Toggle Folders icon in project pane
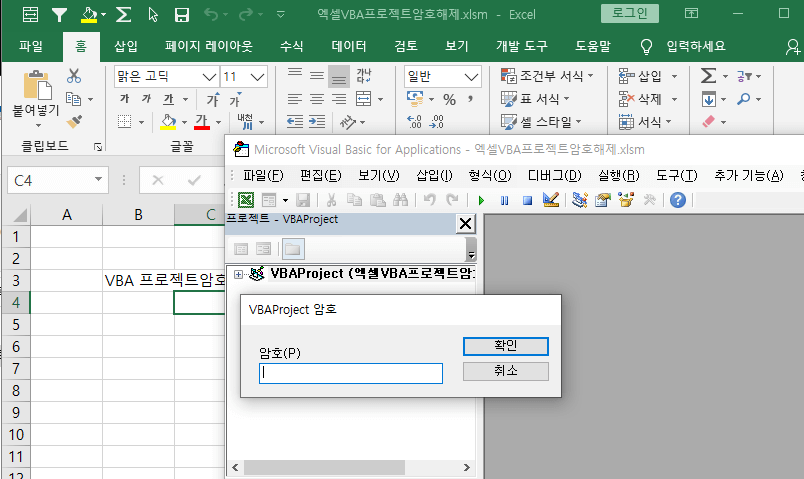804x479 pixels. point(293,249)
